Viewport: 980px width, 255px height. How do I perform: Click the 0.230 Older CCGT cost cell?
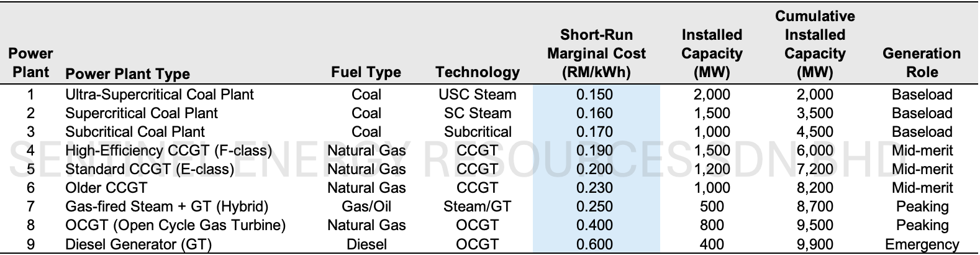pyautogui.click(x=594, y=188)
